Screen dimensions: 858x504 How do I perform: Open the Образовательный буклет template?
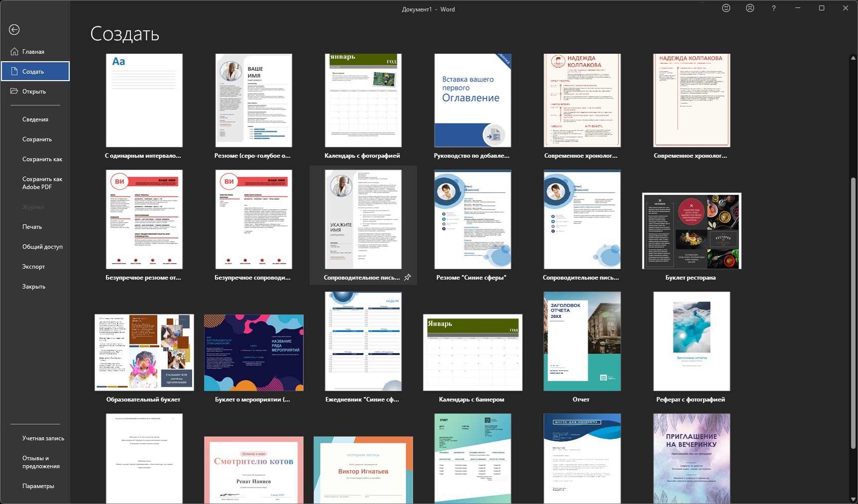coord(144,352)
